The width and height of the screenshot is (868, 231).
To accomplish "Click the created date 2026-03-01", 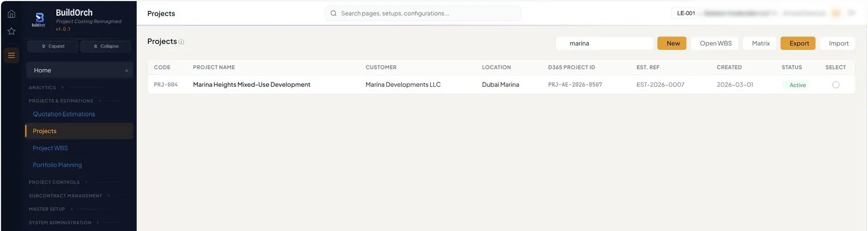I will coord(735,85).
